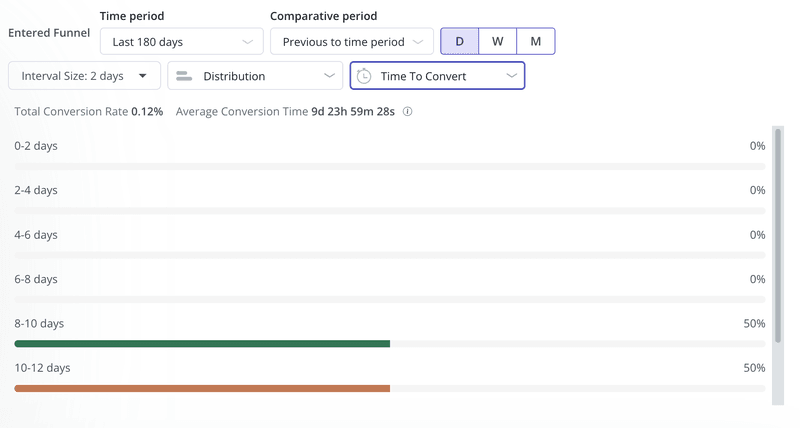Click chevron beside Distribution label

click(x=330, y=76)
